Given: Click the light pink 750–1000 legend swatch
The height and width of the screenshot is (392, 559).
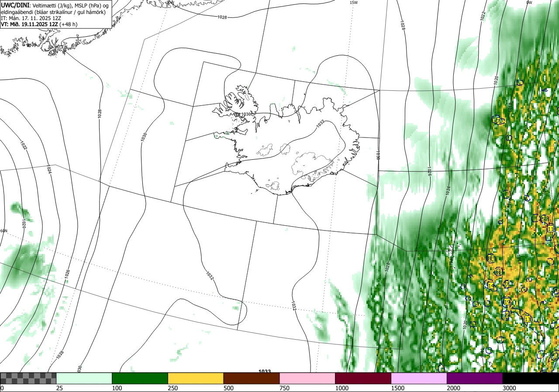Looking at the screenshot, I should pos(307,378).
